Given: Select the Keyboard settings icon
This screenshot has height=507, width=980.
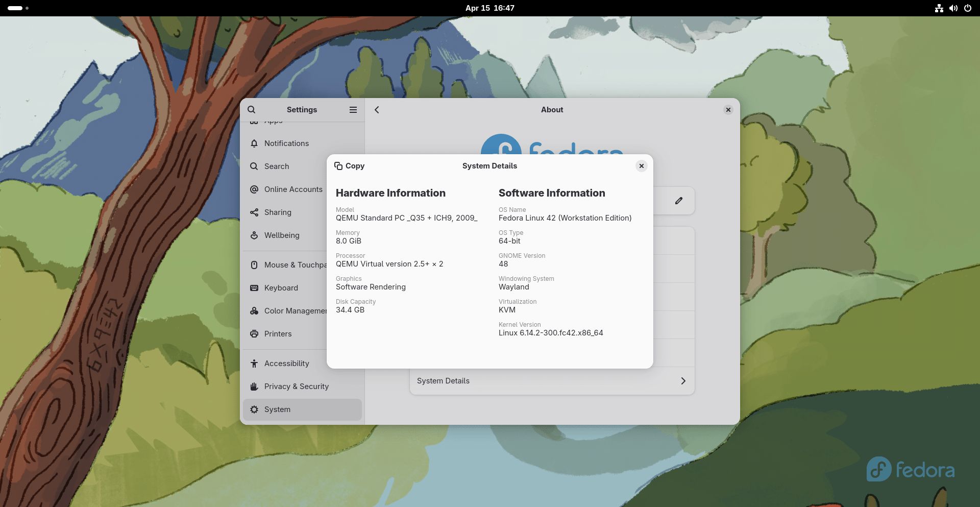Looking at the screenshot, I should [x=254, y=287].
